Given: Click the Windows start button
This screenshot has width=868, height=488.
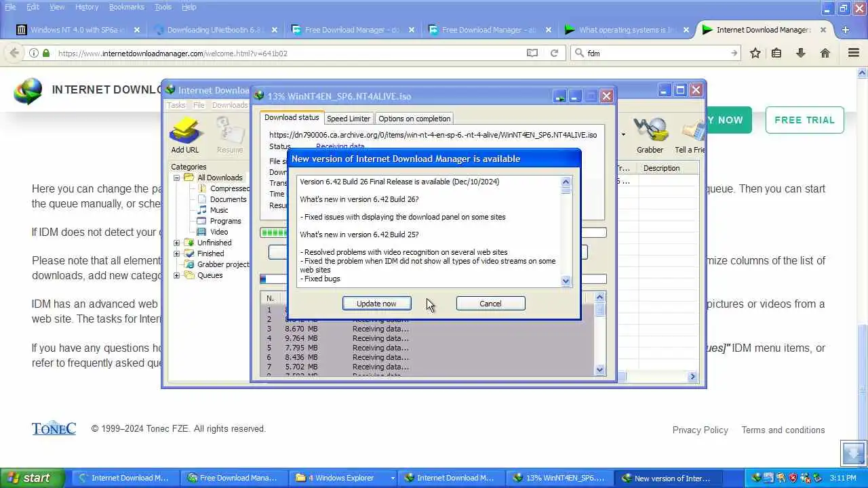Looking at the screenshot, I should point(32,478).
